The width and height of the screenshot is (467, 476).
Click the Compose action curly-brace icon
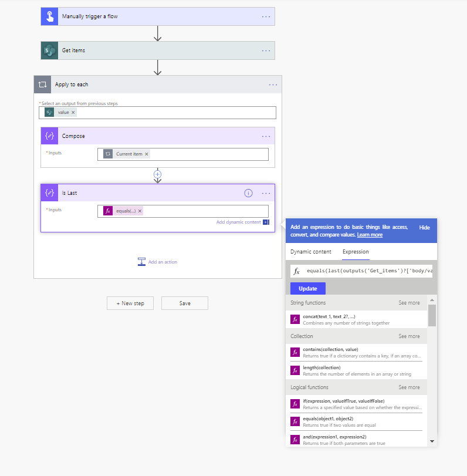point(49,136)
